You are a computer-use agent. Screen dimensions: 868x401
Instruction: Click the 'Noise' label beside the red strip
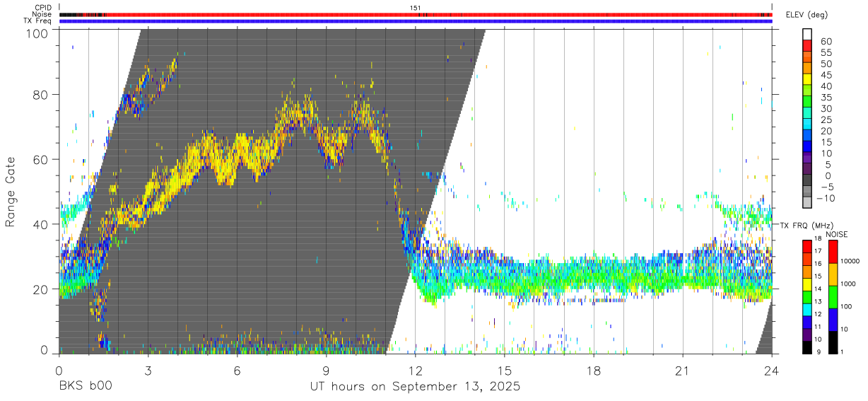point(42,14)
